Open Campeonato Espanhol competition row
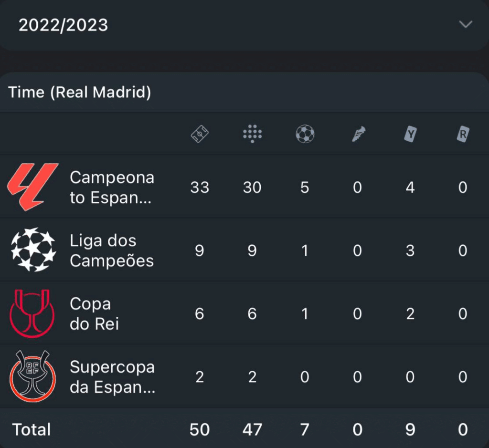This screenshot has height=448, width=489. pyautogui.click(x=112, y=187)
